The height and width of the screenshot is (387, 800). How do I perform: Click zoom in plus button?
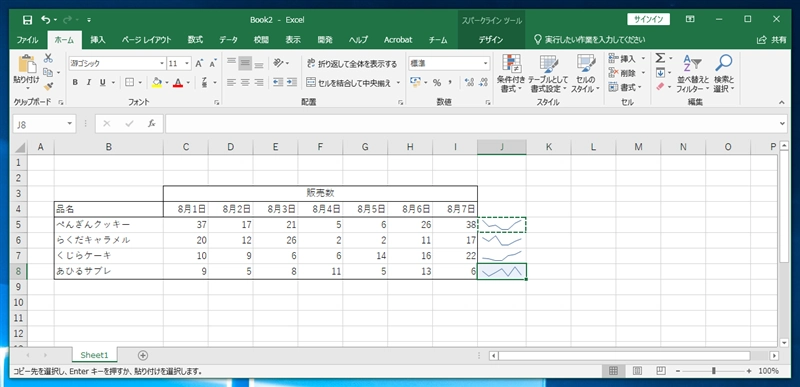(749, 371)
